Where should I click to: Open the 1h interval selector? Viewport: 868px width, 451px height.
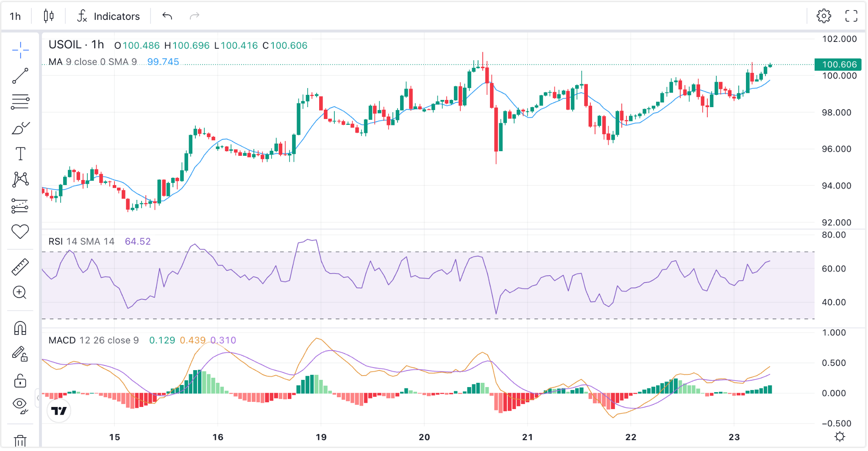click(x=15, y=16)
